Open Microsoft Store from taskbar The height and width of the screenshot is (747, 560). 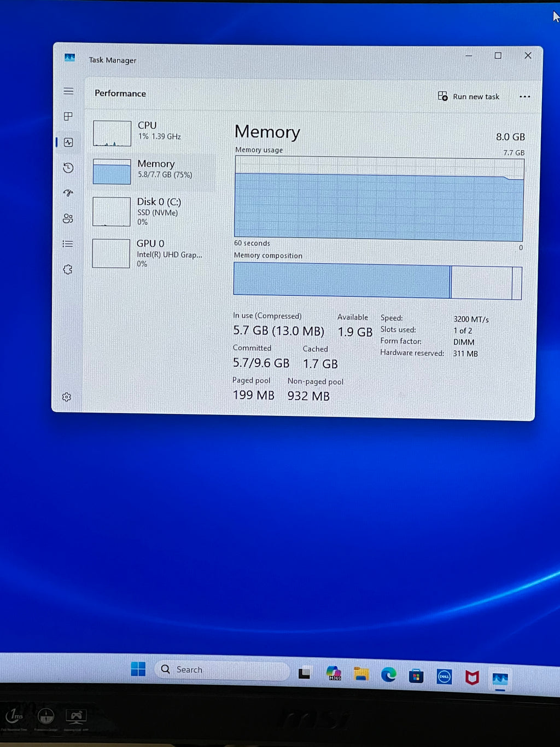point(416,676)
